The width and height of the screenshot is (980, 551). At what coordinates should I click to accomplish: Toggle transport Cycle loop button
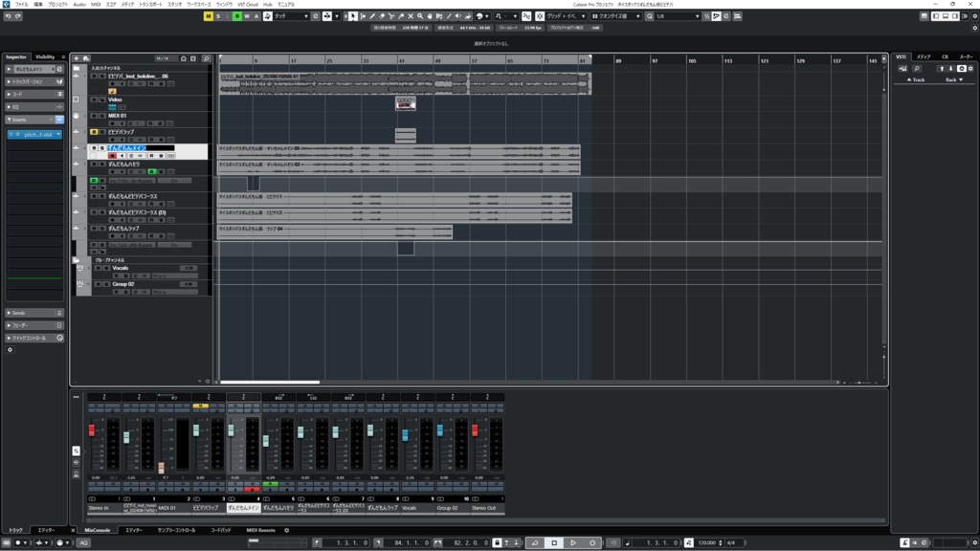pos(535,543)
